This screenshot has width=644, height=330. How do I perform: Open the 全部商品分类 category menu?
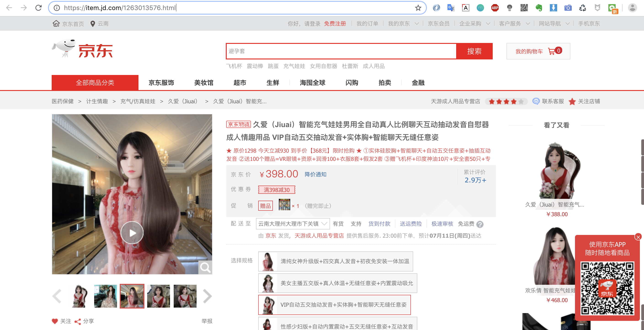(x=95, y=83)
